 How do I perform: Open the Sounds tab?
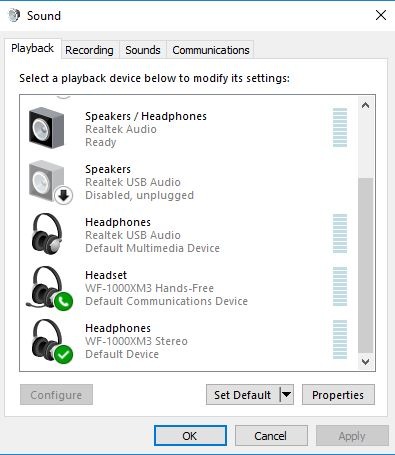pyautogui.click(x=143, y=50)
